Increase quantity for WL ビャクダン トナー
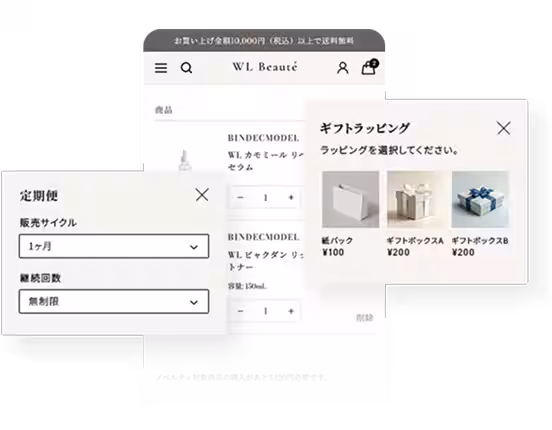The height and width of the screenshot is (430, 552). point(291,311)
